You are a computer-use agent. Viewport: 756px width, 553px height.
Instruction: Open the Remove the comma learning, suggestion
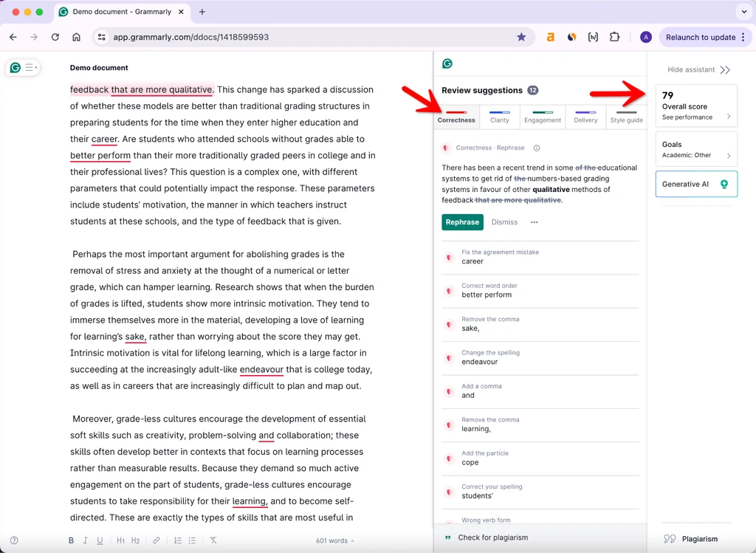[x=540, y=425]
